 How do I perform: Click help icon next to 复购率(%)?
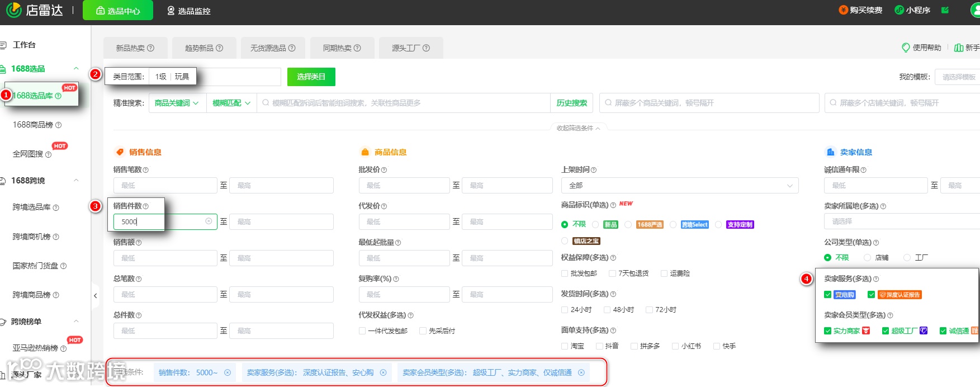point(396,279)
